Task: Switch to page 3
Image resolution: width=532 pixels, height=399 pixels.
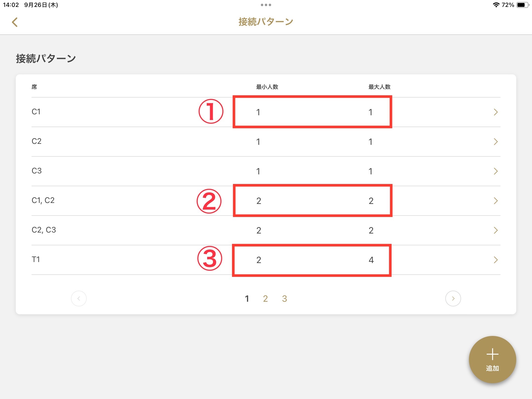Action: point(284,299)
